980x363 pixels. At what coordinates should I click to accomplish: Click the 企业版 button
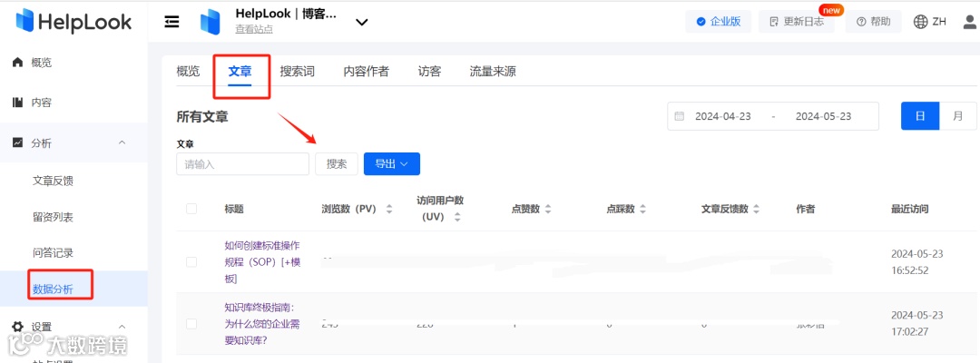click(719, 22)
